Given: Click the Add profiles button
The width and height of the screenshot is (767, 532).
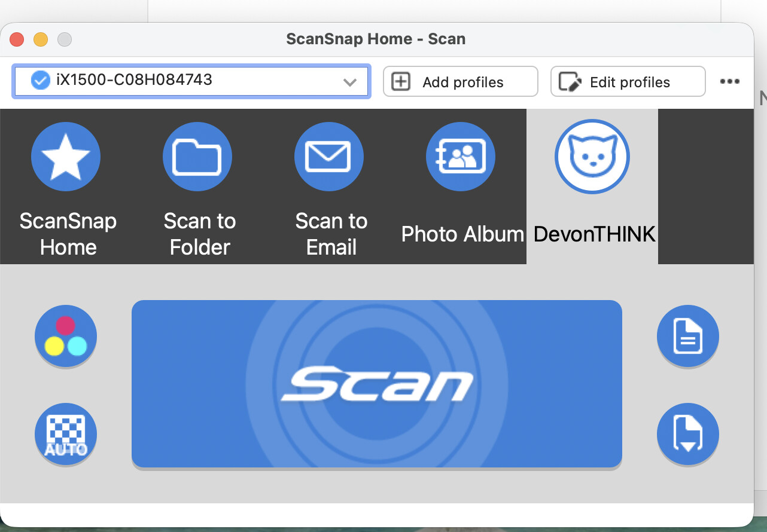Looking at the screenshot, I should [x=460, y=82].
